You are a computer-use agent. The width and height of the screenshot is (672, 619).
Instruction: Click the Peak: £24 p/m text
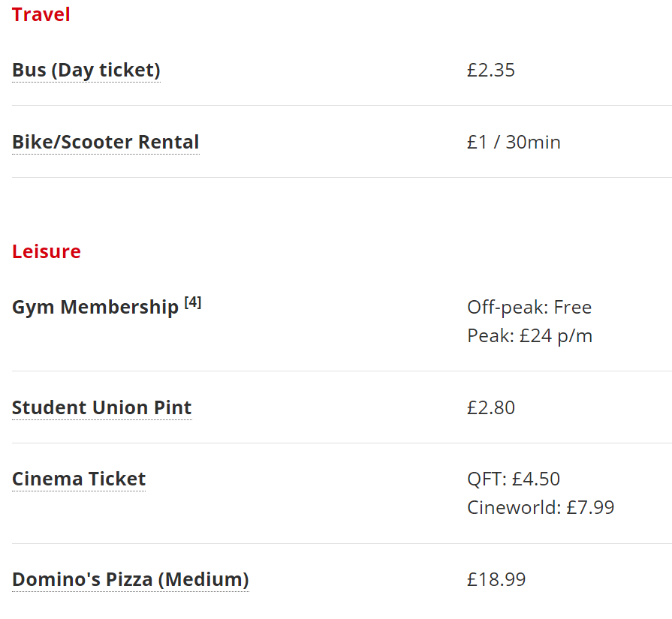point(529,336)
